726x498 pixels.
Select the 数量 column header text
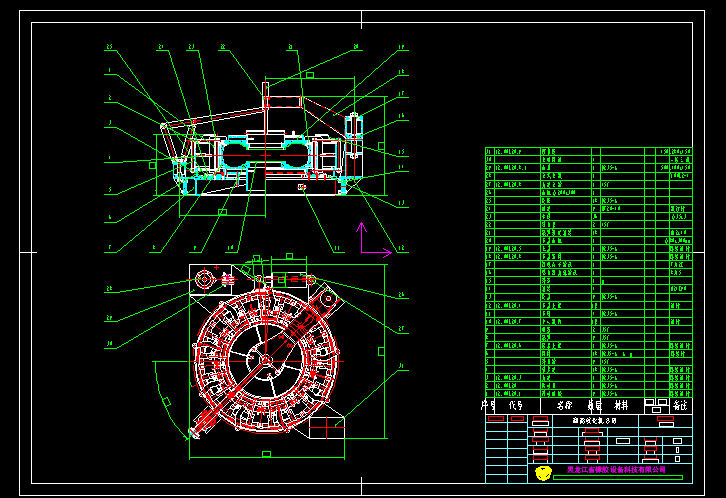point(594,406)
